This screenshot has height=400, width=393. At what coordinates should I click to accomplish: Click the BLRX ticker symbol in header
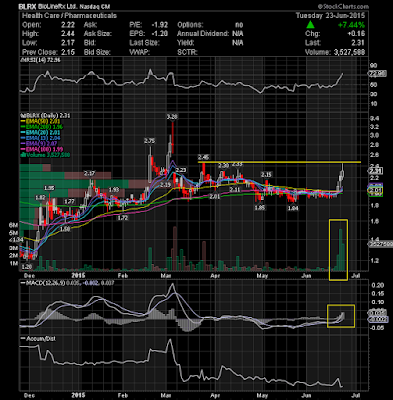tap(26, 6)
